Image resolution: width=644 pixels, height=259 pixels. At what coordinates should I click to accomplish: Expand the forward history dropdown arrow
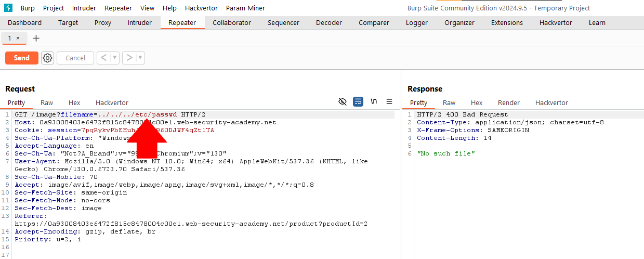pos(140,58)
